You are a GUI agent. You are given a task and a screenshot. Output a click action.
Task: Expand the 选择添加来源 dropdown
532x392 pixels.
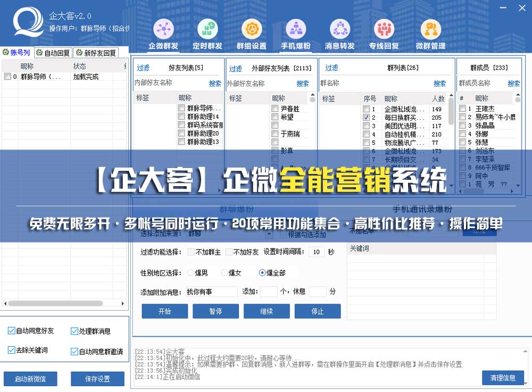(x=269, y=234)
